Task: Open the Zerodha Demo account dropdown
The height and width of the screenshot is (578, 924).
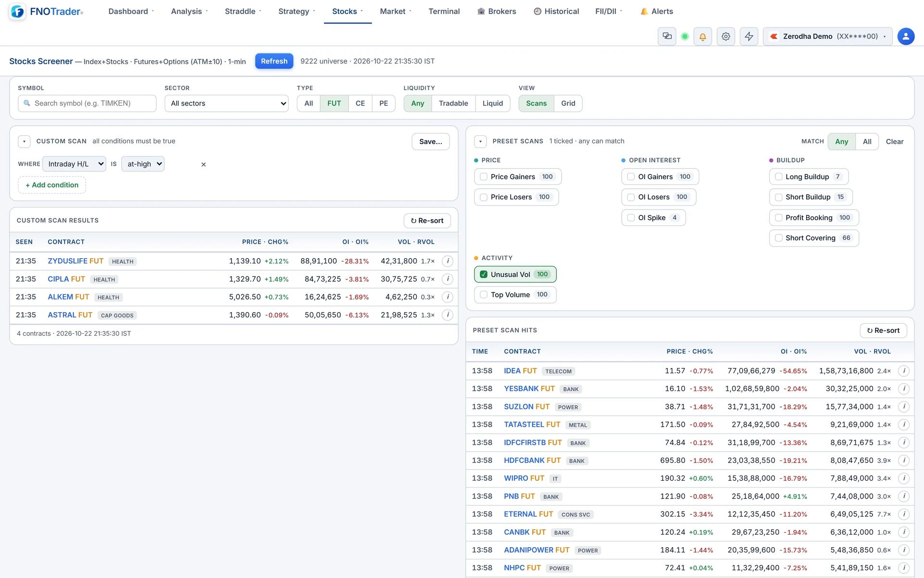Action: [828, 36]
